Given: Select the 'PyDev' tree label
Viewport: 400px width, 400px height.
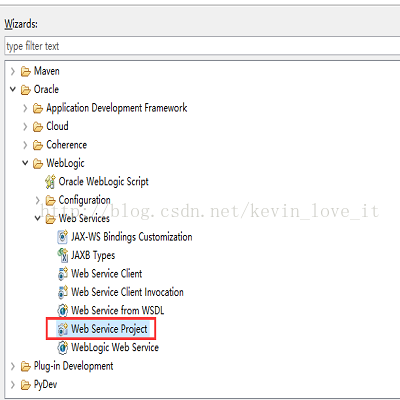Looking at the screenshot, I should [46, 385].
